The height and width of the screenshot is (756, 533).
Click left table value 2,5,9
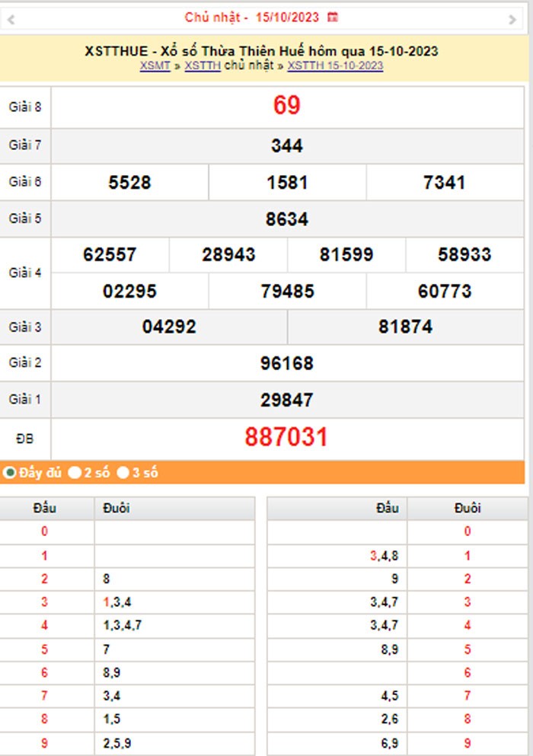(116, 743)
